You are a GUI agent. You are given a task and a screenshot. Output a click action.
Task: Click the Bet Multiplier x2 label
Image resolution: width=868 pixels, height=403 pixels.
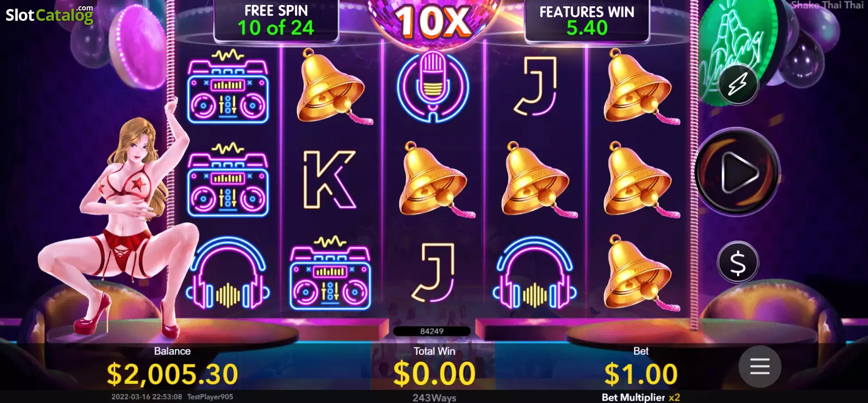640,397
